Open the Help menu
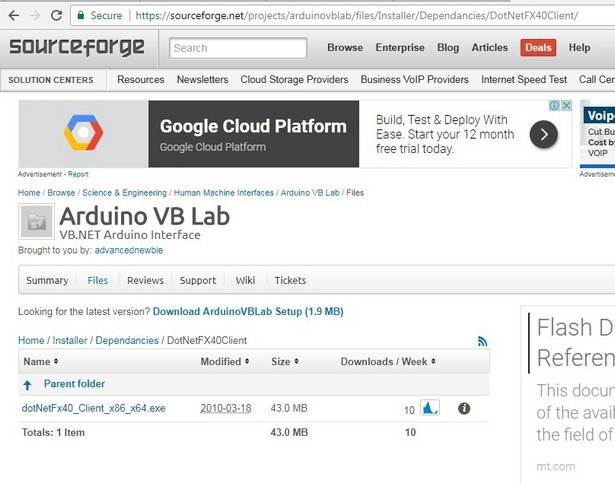 pyautogui.click(x=579, y=47)
